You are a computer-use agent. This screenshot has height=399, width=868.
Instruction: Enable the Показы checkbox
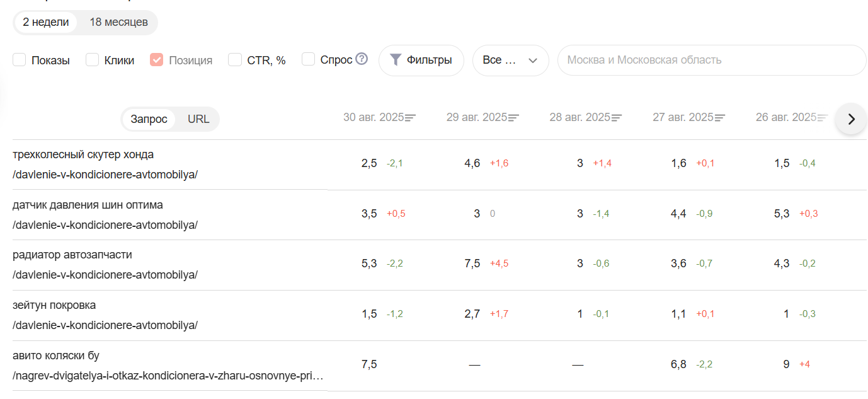[x=20, y=60]
